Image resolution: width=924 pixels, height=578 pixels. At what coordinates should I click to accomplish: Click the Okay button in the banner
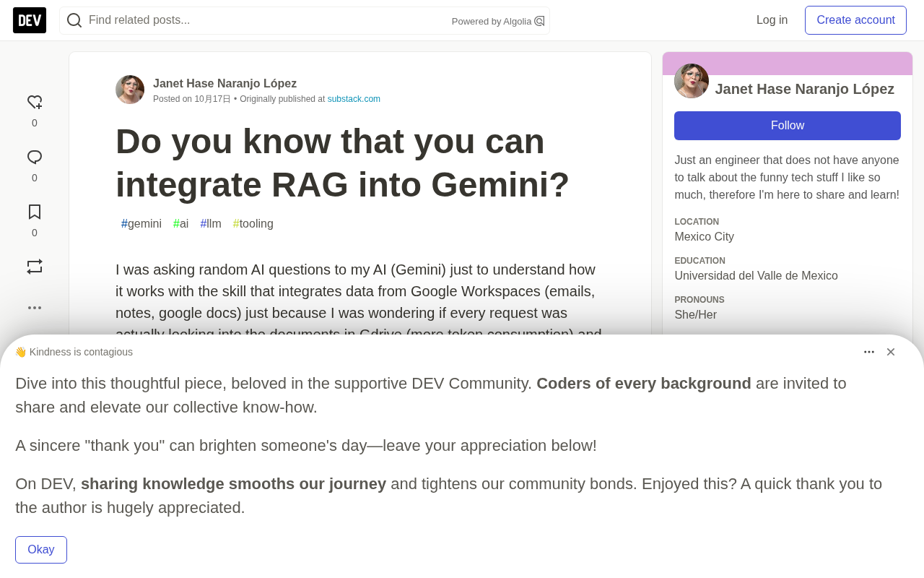tap(41, 550)
